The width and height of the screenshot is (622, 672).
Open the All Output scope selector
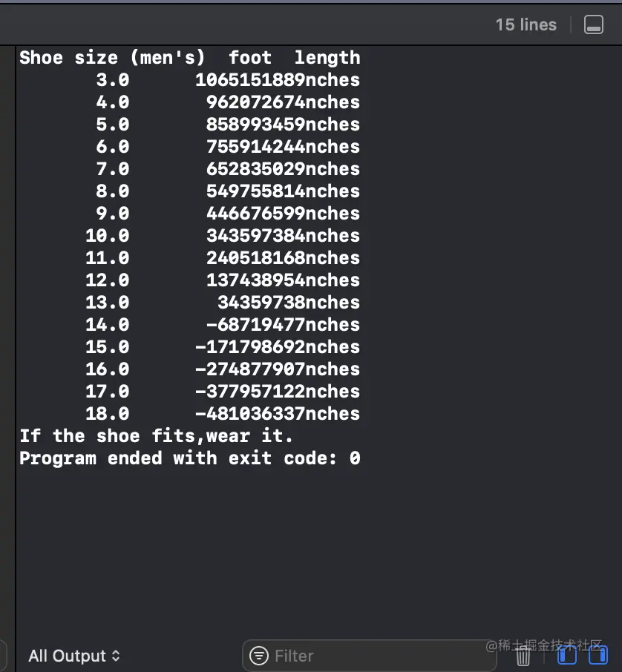(x=74, y=656)
